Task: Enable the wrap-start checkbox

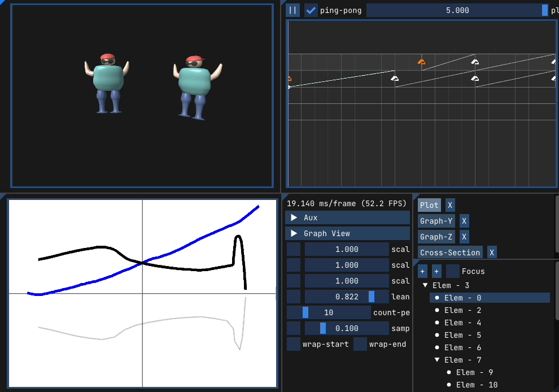Action: coord(294,344)
